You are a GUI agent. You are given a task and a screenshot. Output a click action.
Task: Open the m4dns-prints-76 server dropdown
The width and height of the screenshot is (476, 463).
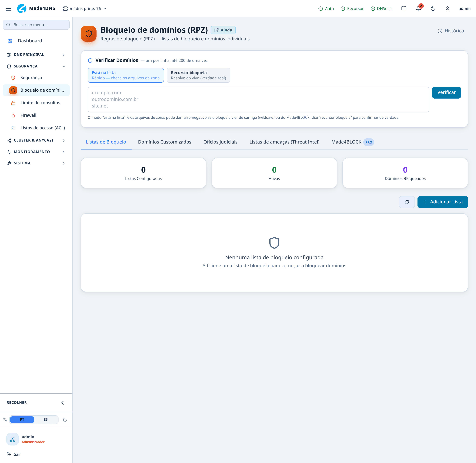[x=85, y=8]
